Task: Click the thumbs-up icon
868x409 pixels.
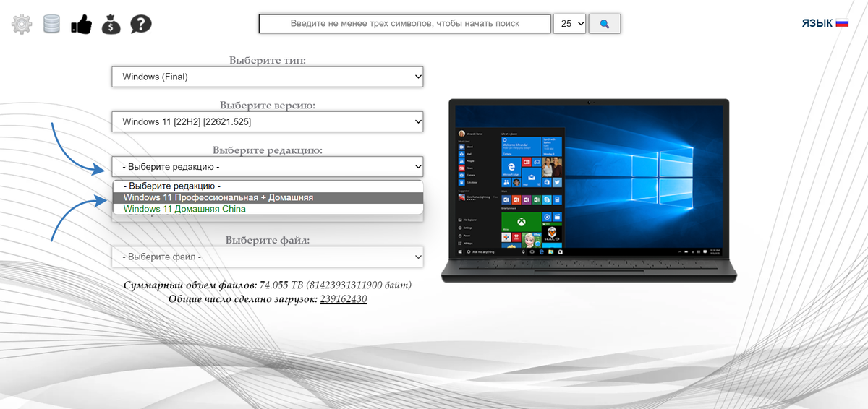Action: point(81,24)
